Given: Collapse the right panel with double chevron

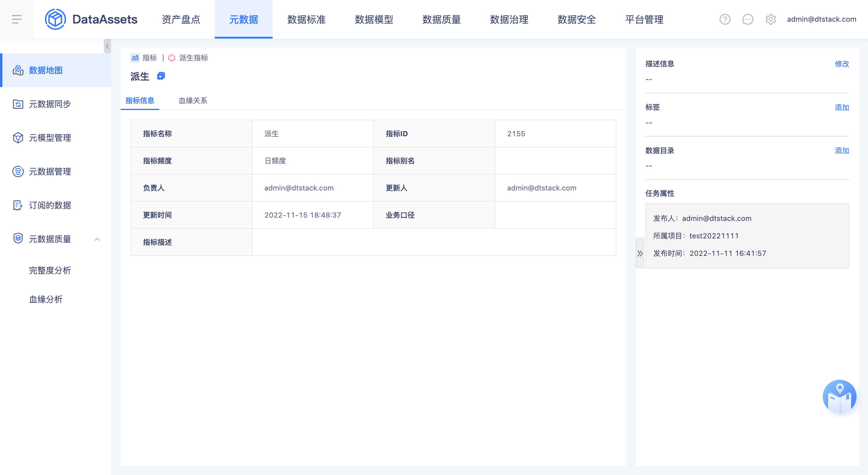Looking at the screenshot, I should 640,253.
